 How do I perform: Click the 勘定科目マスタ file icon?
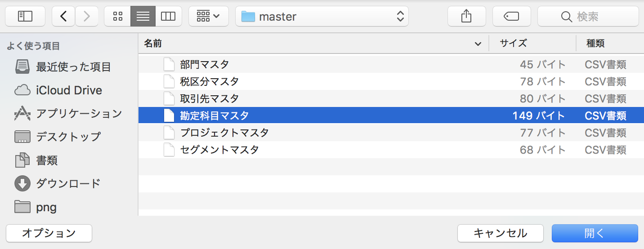[169, 116]
